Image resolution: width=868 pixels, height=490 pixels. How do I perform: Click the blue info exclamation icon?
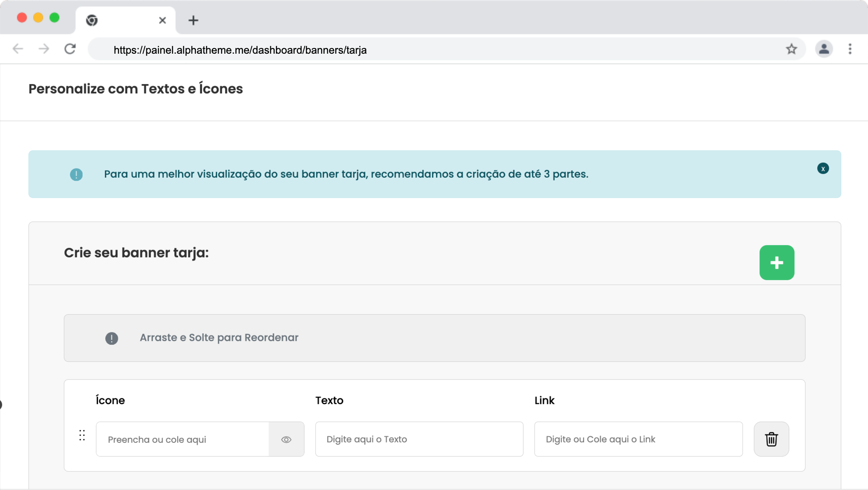(x=76, y=174)
